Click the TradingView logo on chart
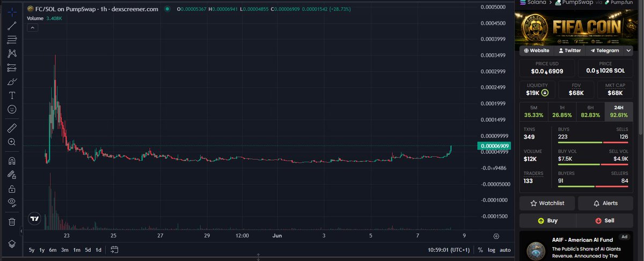The height and width of the screenshot is (261, 644). [35, 219]
